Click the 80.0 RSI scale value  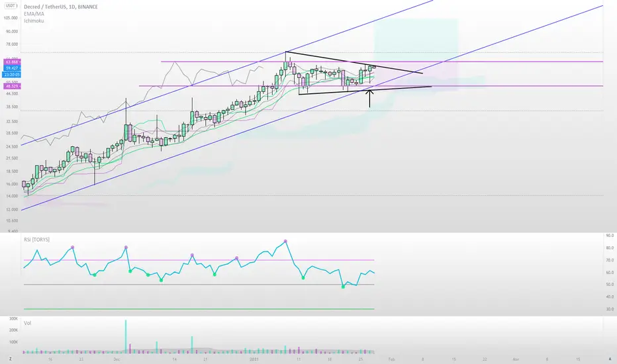click(x=610, y=248)
